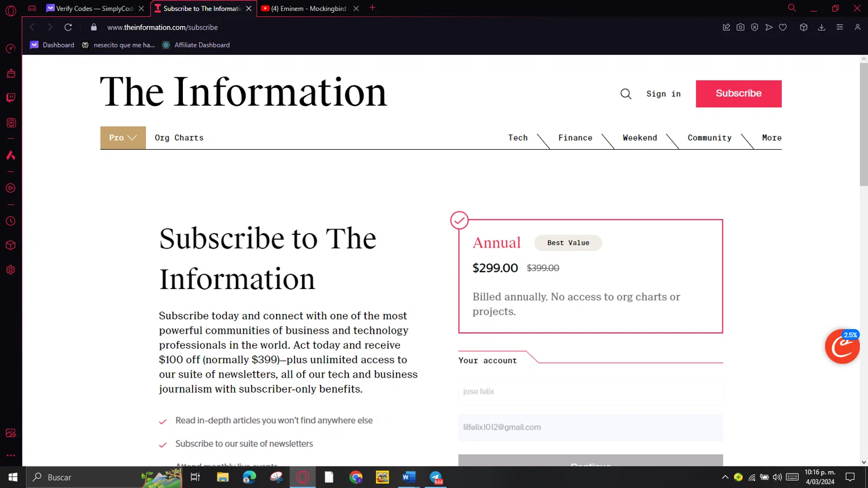The width and height of the screenshot is (868, 488).
Task: Open the Aria AI sidebar icon
Action: click(10, 155)
